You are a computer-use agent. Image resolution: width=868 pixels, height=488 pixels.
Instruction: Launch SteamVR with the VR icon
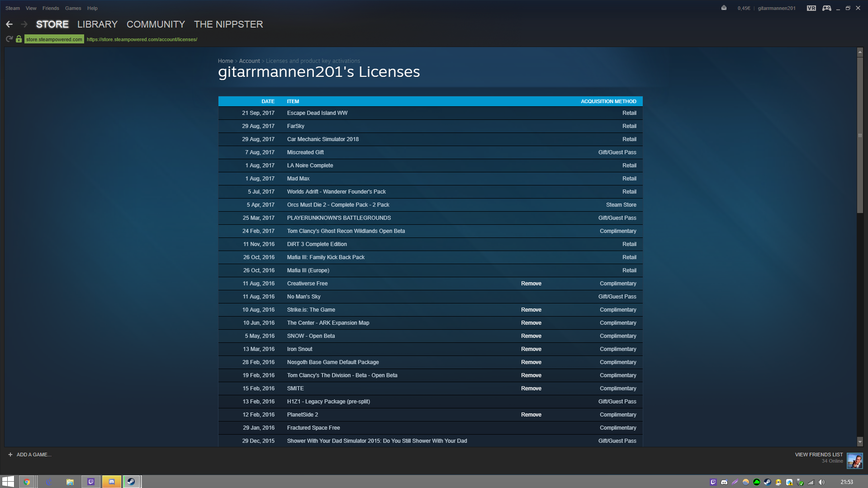811,8
